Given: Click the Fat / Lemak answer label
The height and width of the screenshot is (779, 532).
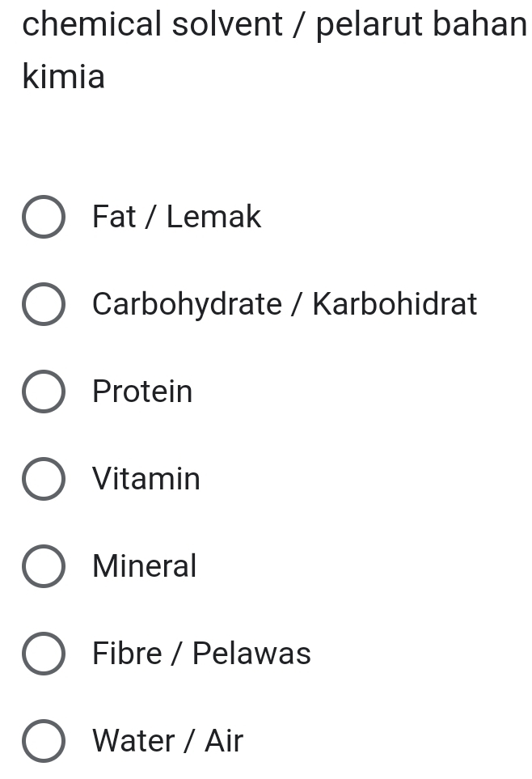Looking at the screenshot, I should (x=176, y=216).
